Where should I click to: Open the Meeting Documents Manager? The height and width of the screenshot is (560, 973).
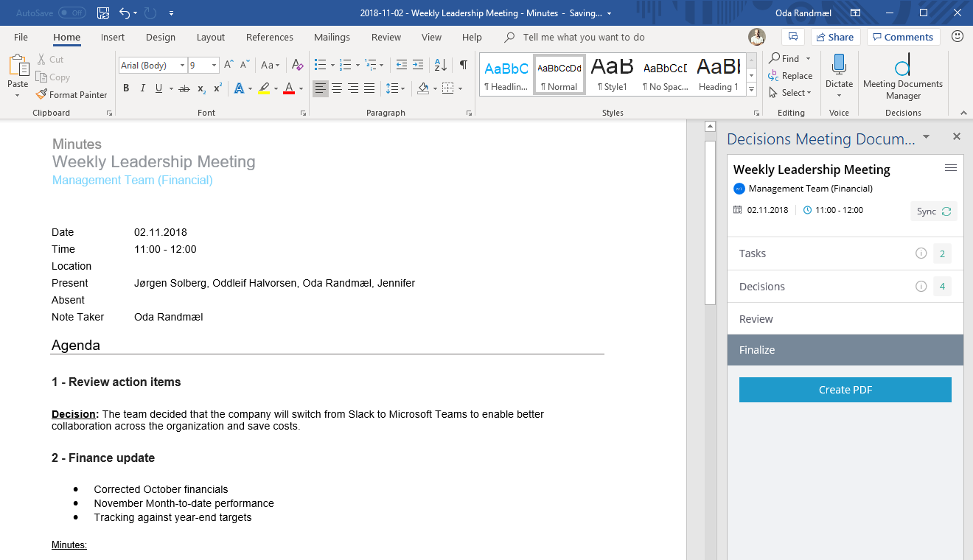point(902,74)
